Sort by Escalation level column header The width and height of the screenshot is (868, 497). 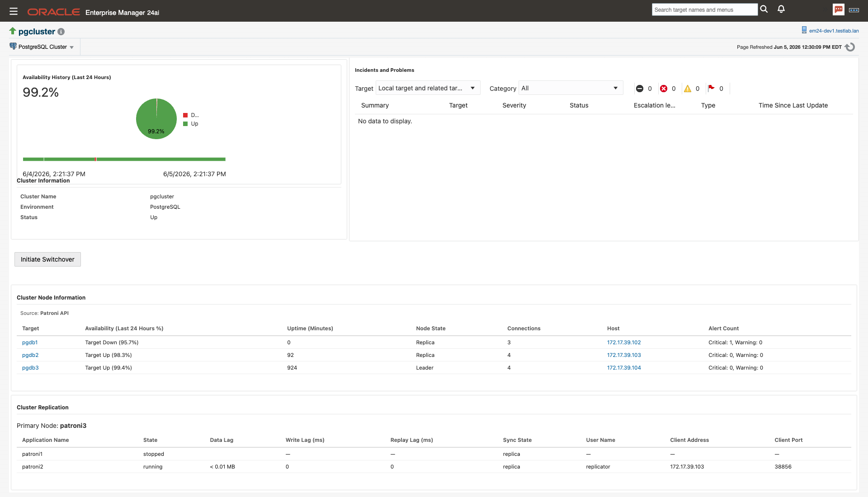[654, 105]
